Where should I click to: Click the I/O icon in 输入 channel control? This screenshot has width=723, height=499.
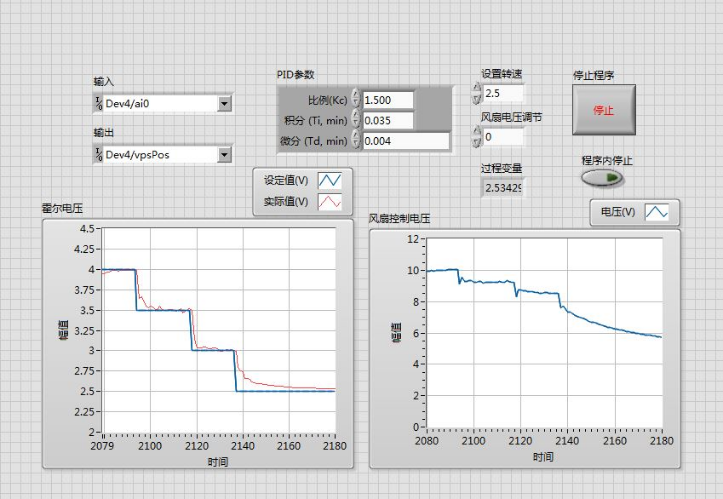click(99, 103)
